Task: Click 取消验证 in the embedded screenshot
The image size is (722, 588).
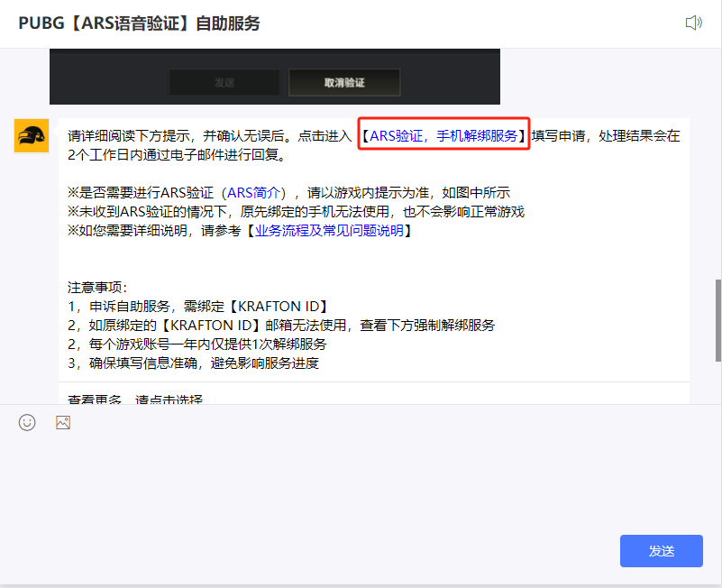Action: [343, 82]
